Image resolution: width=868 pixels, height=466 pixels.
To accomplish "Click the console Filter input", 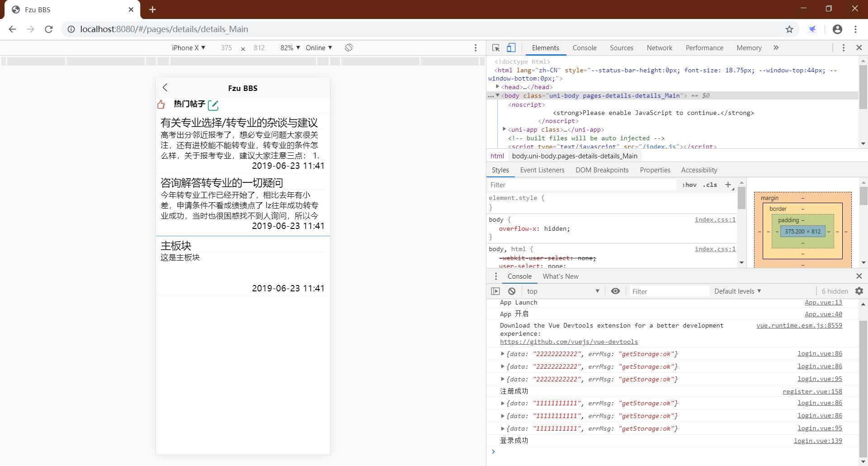I will click(669, 291).
